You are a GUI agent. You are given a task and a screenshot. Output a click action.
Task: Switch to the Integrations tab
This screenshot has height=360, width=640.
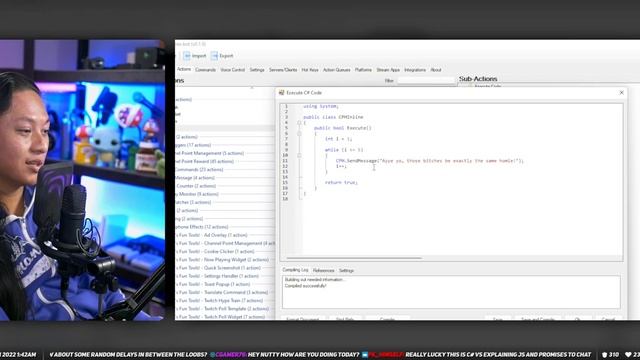[415, 70]
